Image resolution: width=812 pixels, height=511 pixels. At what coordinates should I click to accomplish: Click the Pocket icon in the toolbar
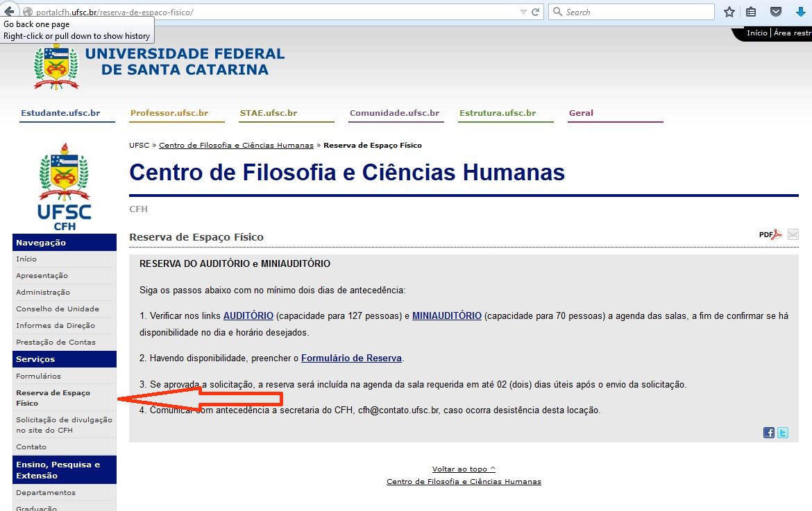pyautogui.click(x=775, y=12)
